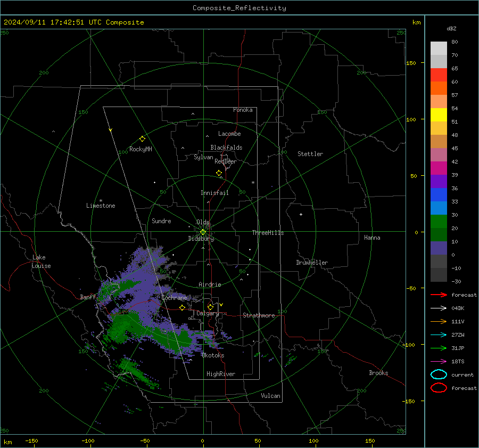The height and width of the screenshot is (448, 479).
Task: Click the Banff town label
Action: 88,297
